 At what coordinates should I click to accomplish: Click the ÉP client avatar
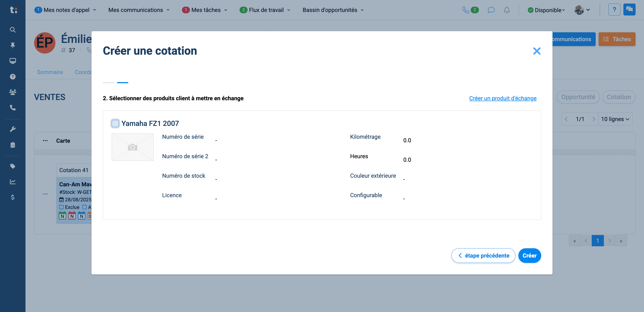click(45, 43)
